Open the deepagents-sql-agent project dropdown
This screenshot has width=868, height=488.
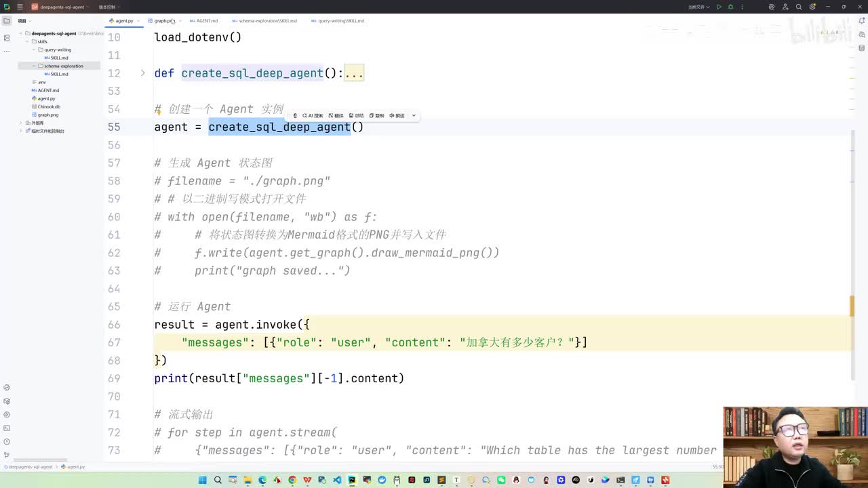tap(60, 7)
